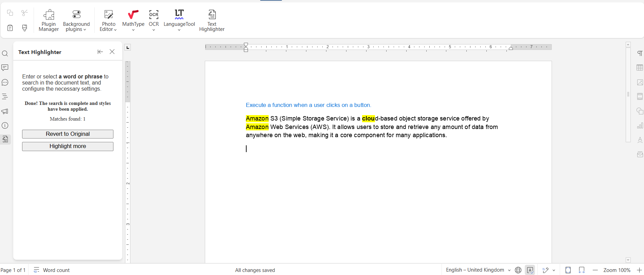Open Mail merge settings icon

pyautogui.click(x=640, y=154)
